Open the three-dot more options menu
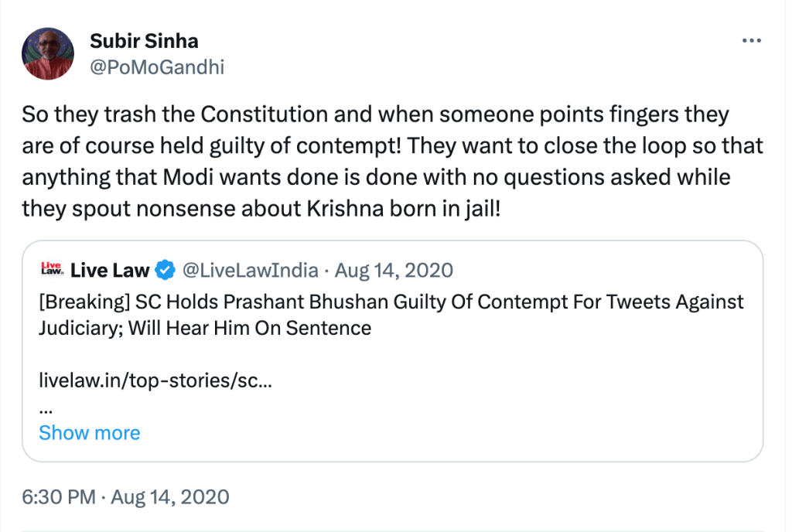 pyautogui.click(x=751, y=41)
